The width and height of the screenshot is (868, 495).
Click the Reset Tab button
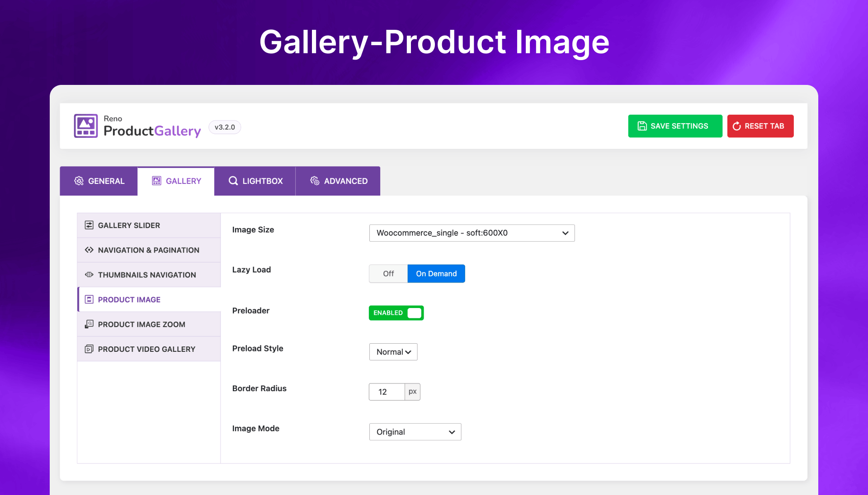point(760,126)
